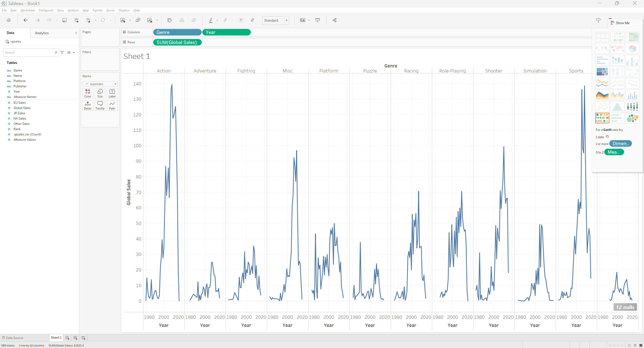
Task: Open the Size marks card
Action: 100,93
